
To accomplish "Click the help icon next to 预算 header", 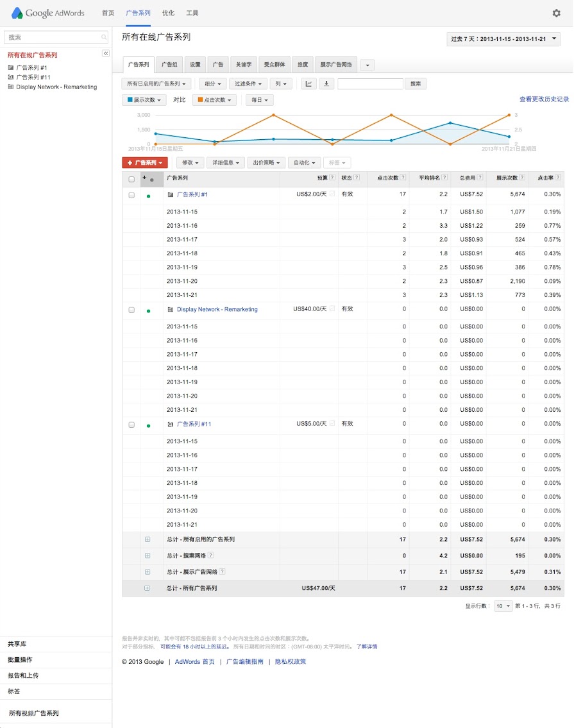I will click(x=332, y=178).
